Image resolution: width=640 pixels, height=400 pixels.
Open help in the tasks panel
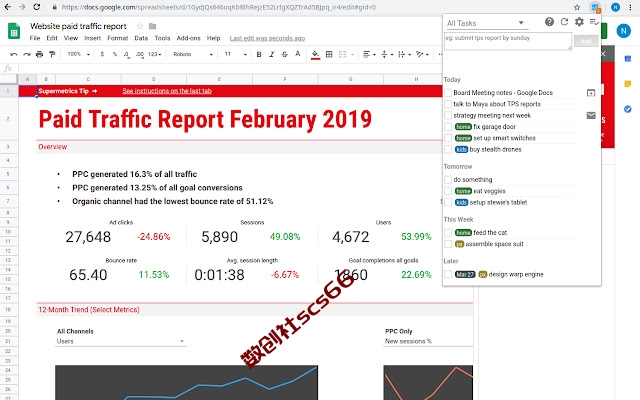coord(549,22)
